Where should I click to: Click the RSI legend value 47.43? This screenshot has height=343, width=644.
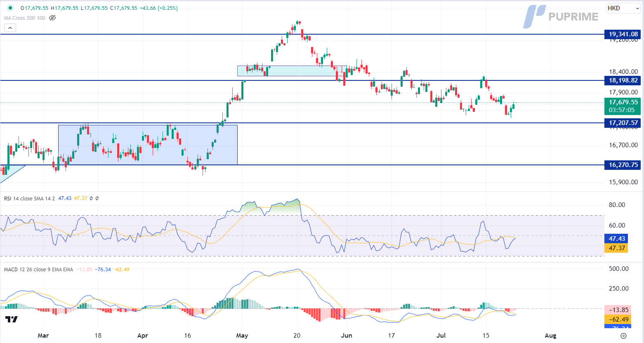pyautogui.click(x=65, y=198)
